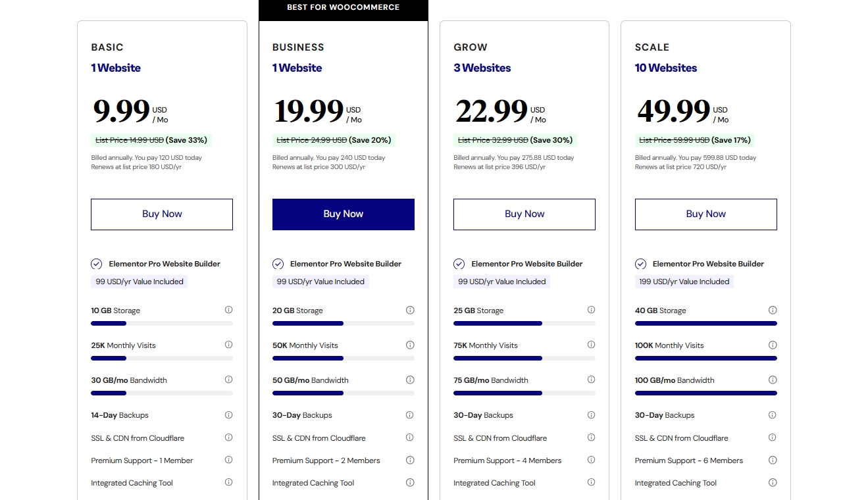The width and height of the screenshot is (868, 500).
Task: Click info icon for Basic 14-Day Backups
Action: (228, 415)
